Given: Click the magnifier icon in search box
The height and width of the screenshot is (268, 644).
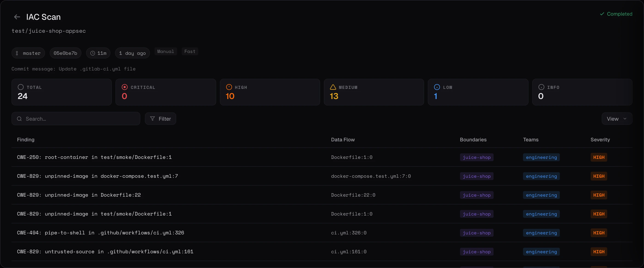Looking at the screenshot, I should 19,119.
